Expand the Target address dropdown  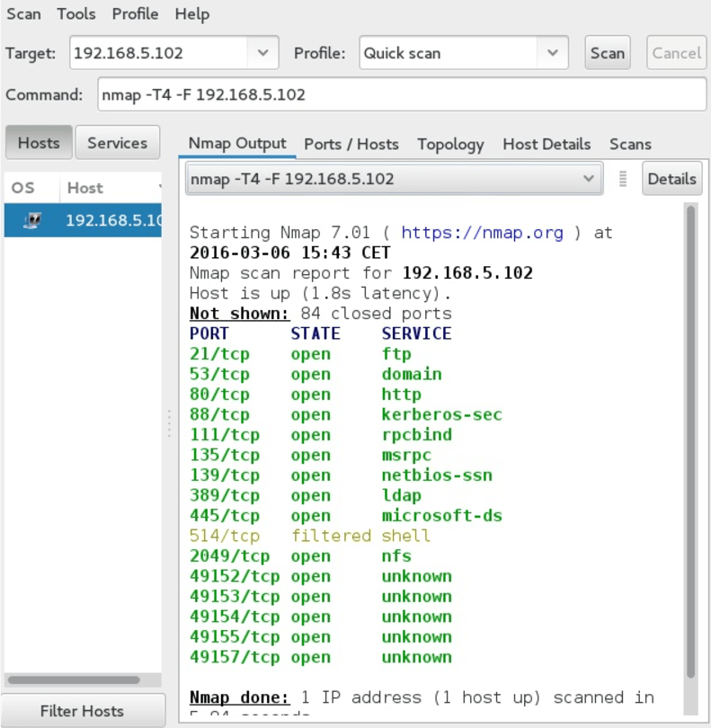262,53
